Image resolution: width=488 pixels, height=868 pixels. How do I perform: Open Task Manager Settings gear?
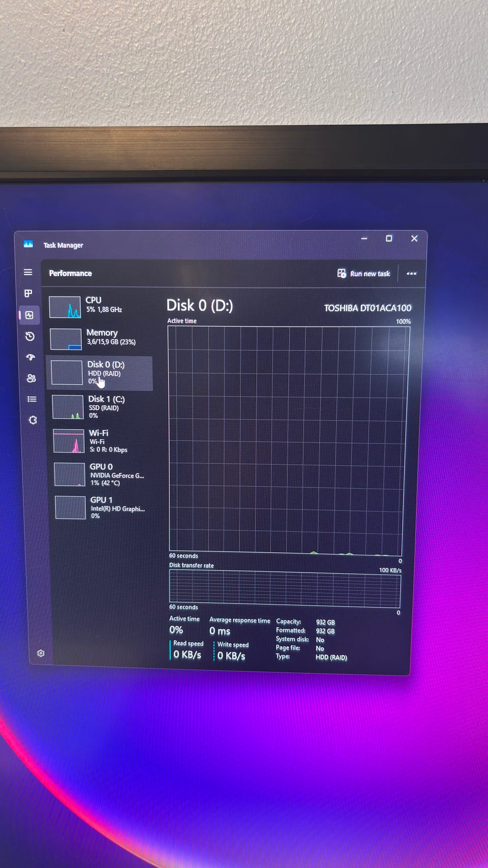click(41, 653)
